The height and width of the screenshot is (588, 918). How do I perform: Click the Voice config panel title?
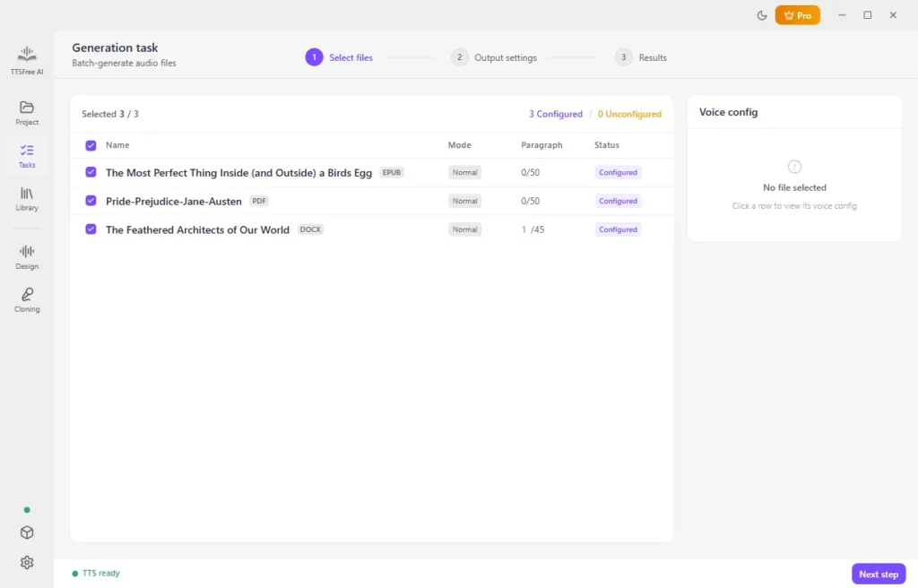[x=728, y=112]
